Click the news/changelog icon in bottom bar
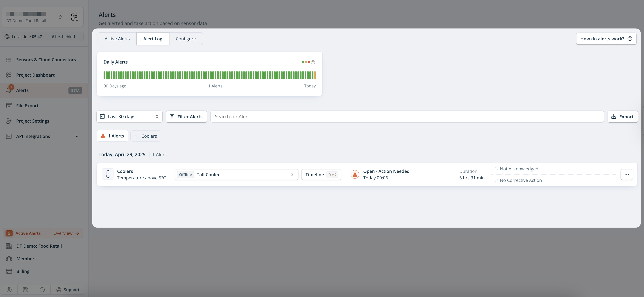The image size is (644, 297). pos(25,290)
